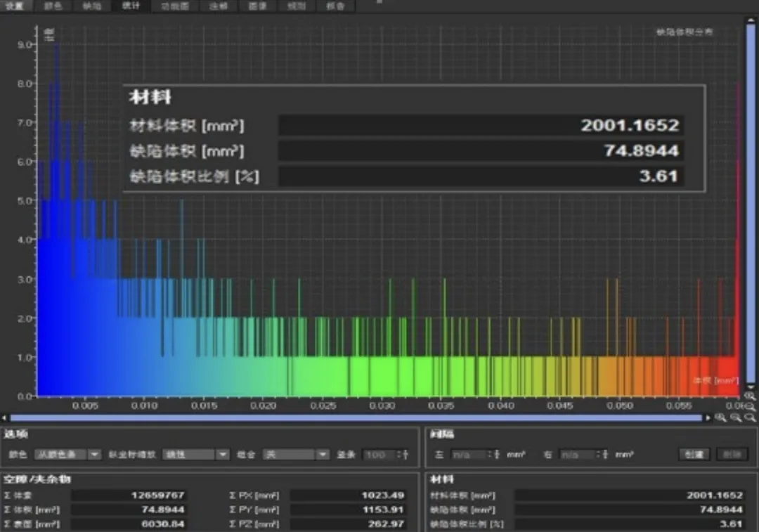
Task: Zoom in the histogram vertical axis
Action: pyautogui.click(x=751, y=396)
